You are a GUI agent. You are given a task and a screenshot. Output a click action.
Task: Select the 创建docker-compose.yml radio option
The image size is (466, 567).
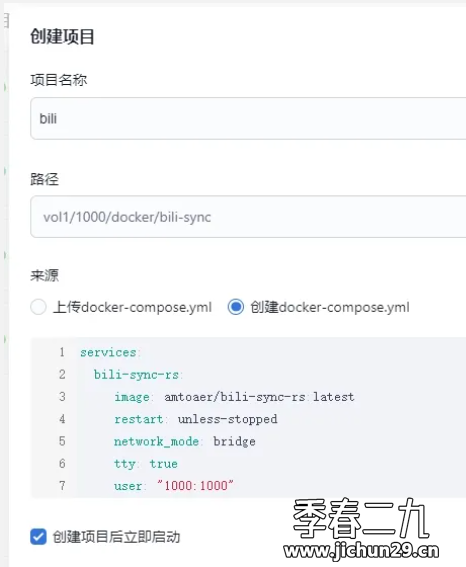236,307
